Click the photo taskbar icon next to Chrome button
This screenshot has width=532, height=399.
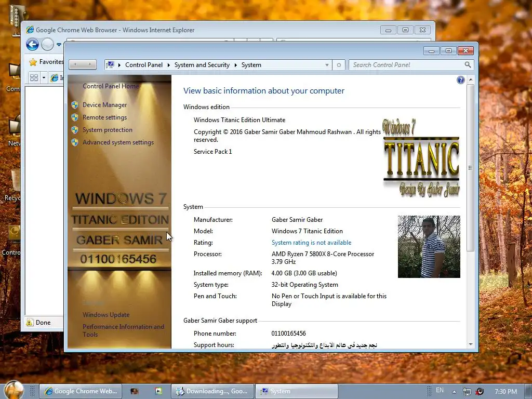point(135,391)
